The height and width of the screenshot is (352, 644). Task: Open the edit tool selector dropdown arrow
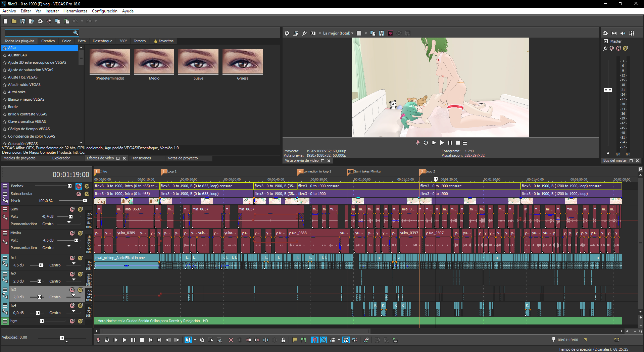pos(195,340)
